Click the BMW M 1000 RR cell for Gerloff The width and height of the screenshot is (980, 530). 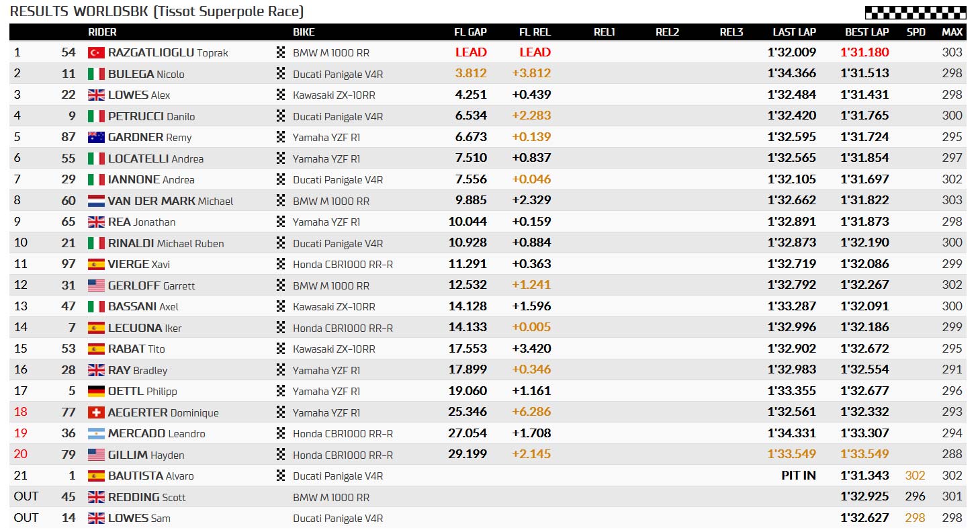tap(331, 285)
